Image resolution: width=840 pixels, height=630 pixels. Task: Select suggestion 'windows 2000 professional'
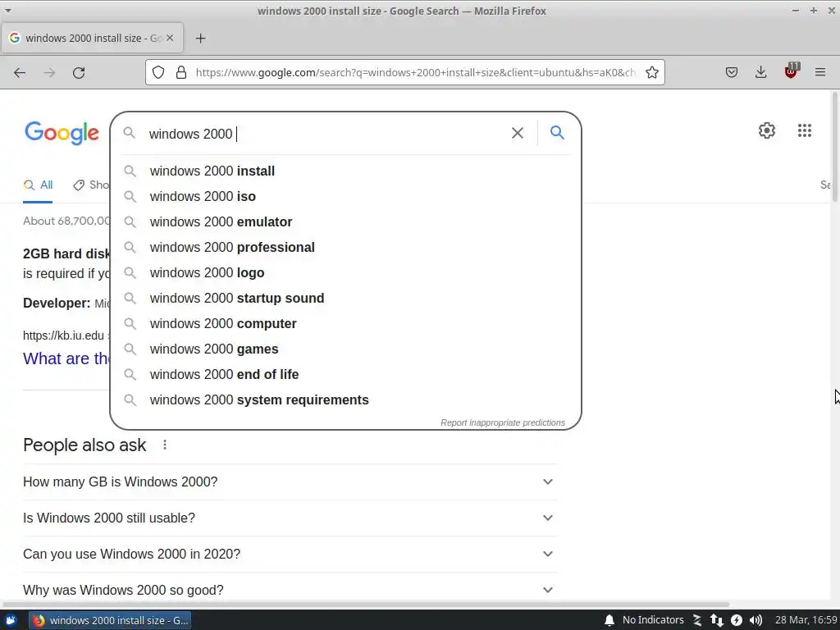coord(345,248)
